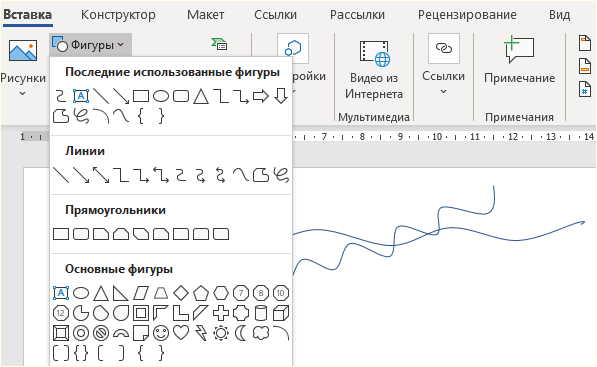Select the heptagon labeled 7

click(241, 293)
